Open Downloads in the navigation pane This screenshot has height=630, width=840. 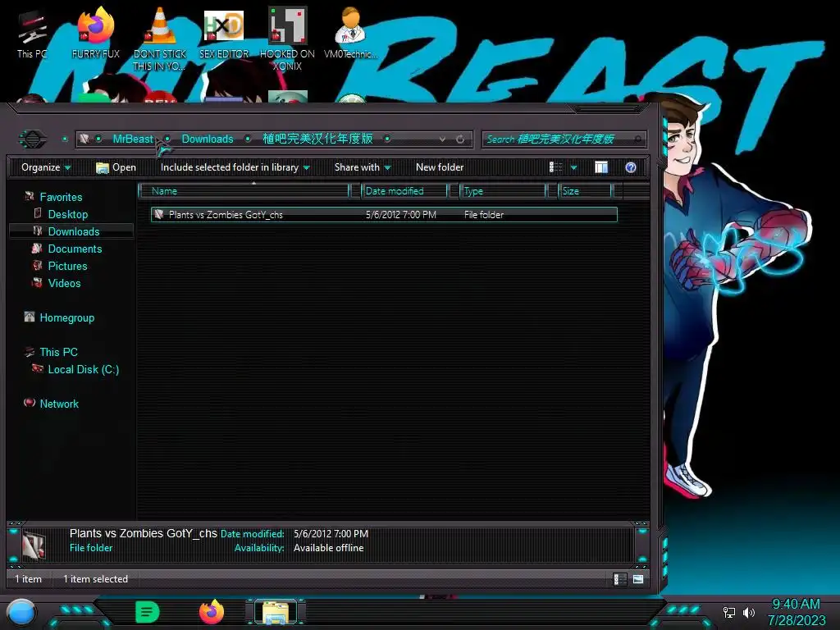[x=73, y=231]
